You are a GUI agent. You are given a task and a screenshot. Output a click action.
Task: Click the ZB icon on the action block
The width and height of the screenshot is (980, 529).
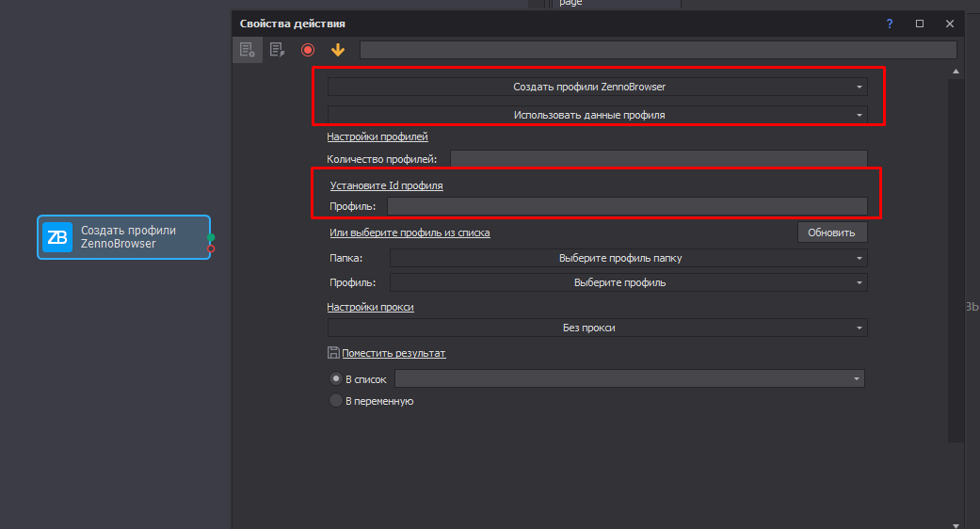(x=57, y=237)
